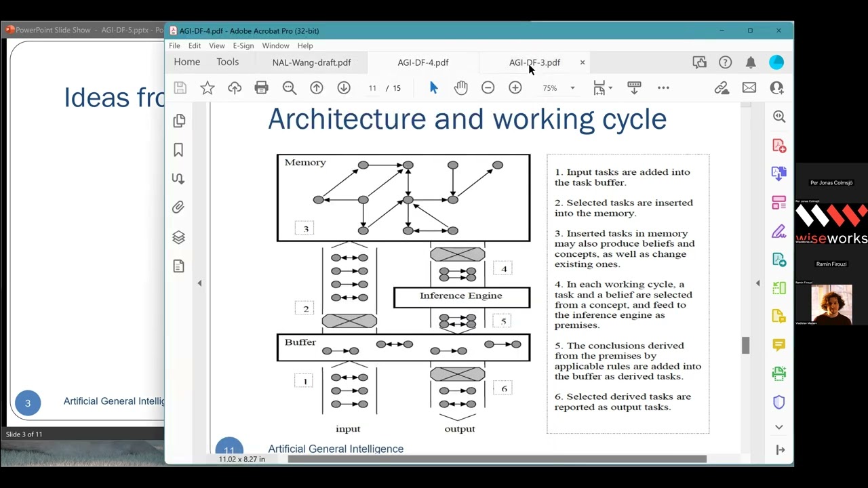Close the AGI-DF-3.pdf tab
868x488 pixels.
click(x=582, y=62)
